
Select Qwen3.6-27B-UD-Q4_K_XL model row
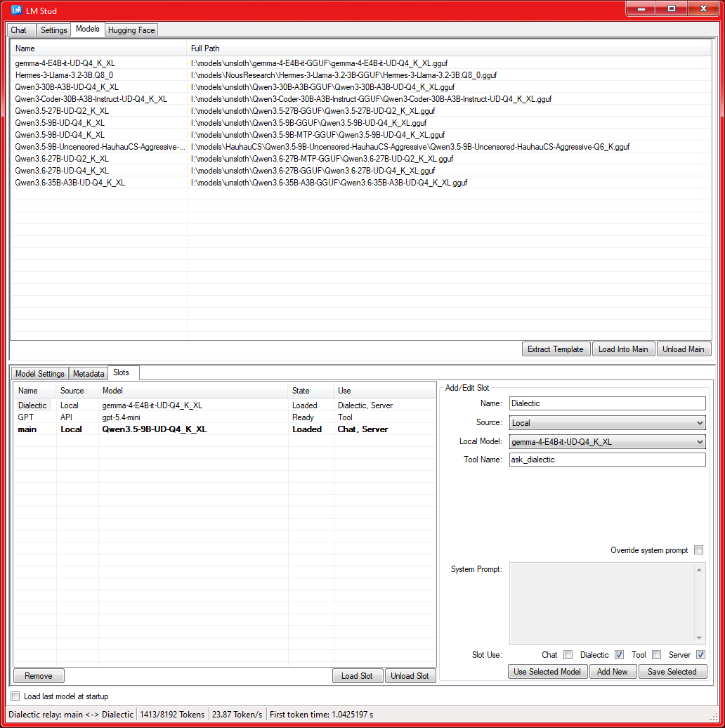click(x=361, y=171)
